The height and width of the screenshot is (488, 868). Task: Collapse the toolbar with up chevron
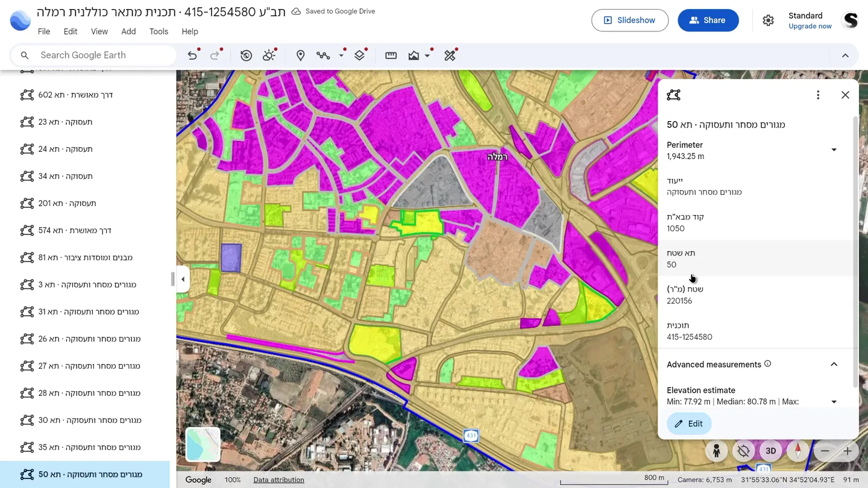tap(845, 55)
